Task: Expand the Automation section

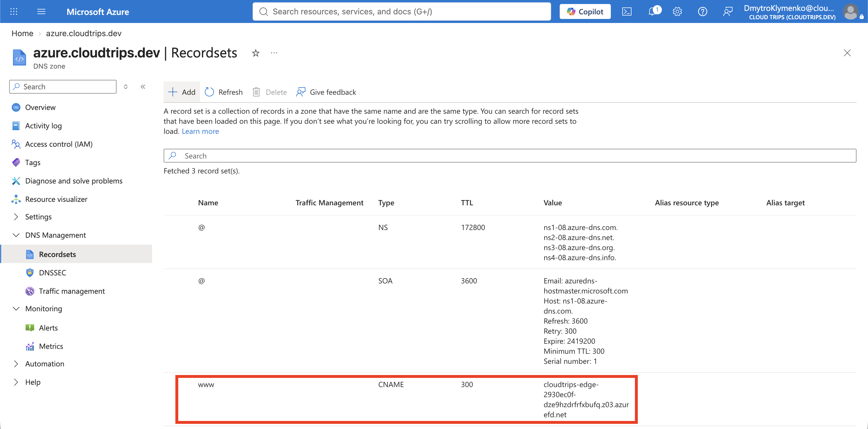Action: [x=44, y=364]
